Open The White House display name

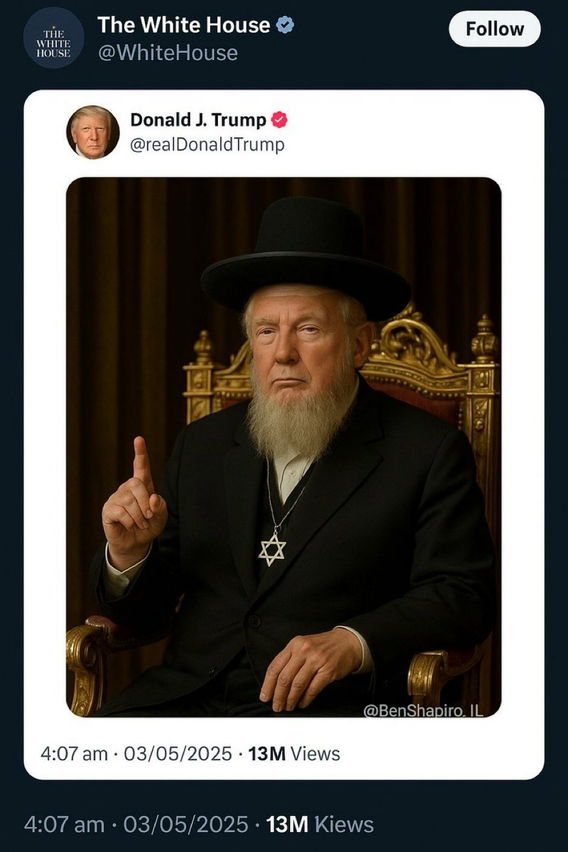click(x=184, y=25)
